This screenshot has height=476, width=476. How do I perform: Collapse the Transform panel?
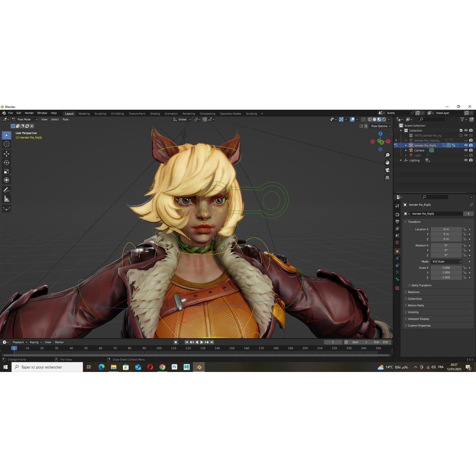[x=405, y=222]
